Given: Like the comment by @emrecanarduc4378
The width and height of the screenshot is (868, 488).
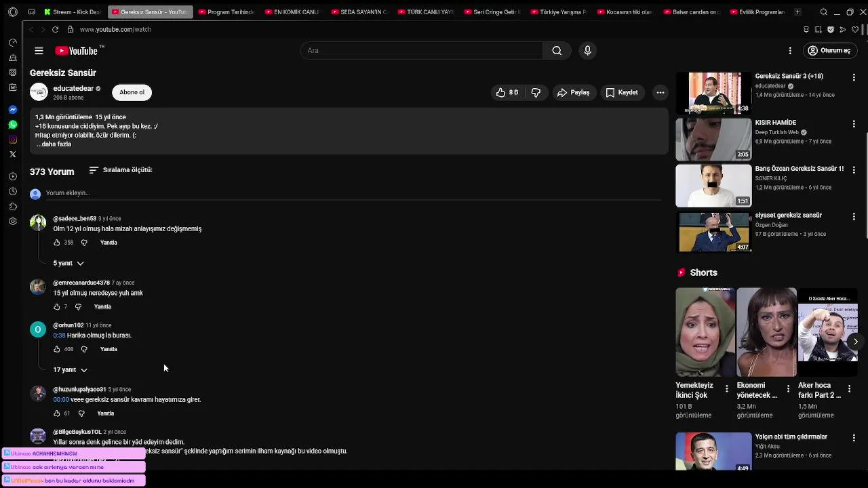Looking at the screenshot, I should tap(57, 306).
